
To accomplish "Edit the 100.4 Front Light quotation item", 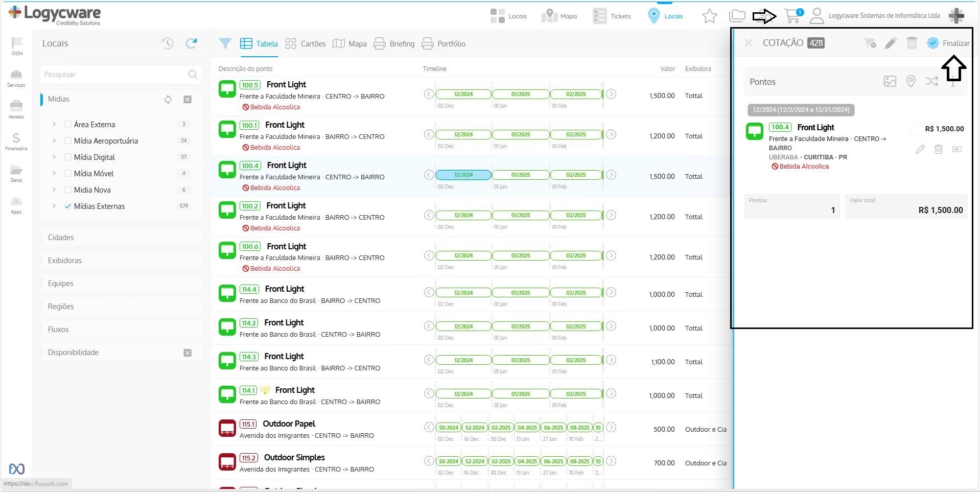I will tap(920, 149).
